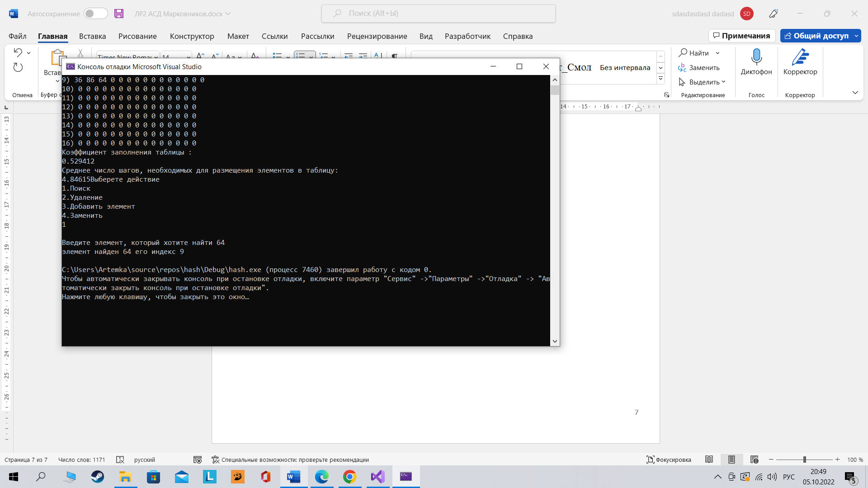Viewport: 868px width, 488px height.
Task: Click the Sort icon in ribbon
Action: pyautogui.click(x=378, y=55)
